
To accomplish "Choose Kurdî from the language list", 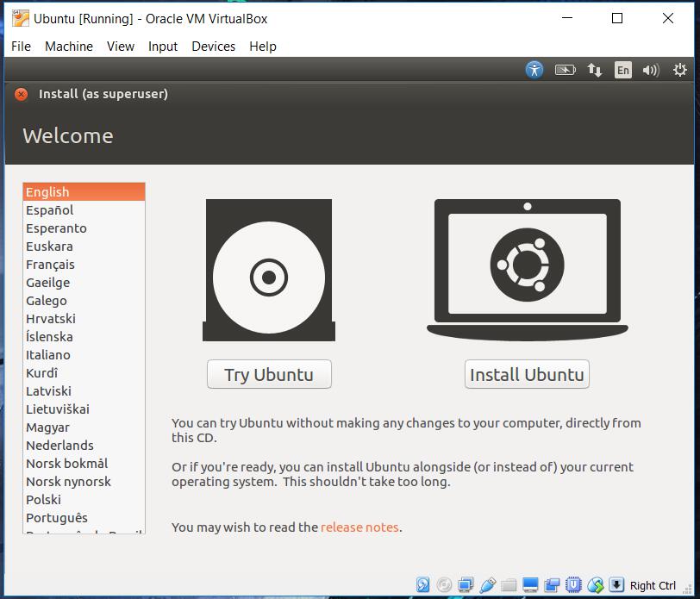I will [84, 373].
